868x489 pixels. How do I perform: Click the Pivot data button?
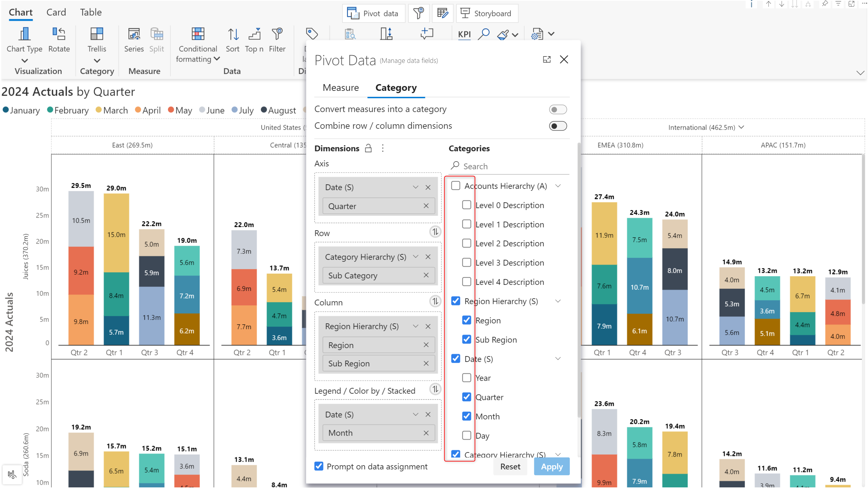[x=373, y=13]
